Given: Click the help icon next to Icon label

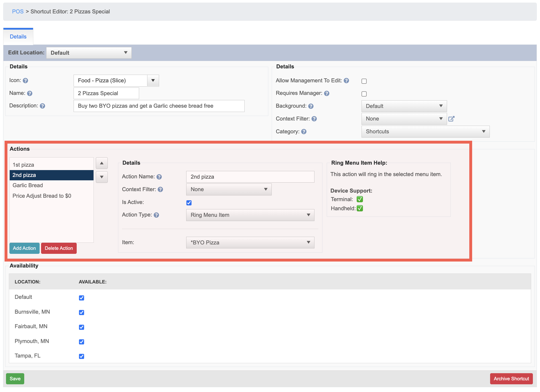Looking at the screenshot, I should (25, 81).
